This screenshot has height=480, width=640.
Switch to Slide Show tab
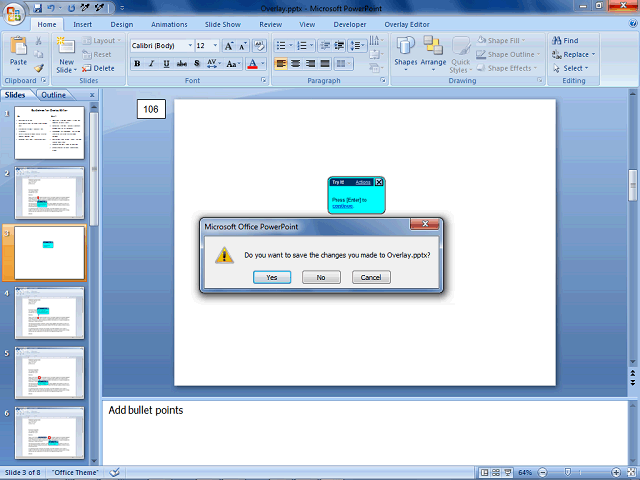(222, 24)
